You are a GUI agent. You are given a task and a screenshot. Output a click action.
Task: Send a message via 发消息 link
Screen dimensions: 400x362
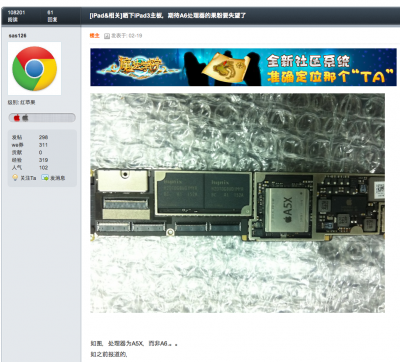tap(58, 178)
